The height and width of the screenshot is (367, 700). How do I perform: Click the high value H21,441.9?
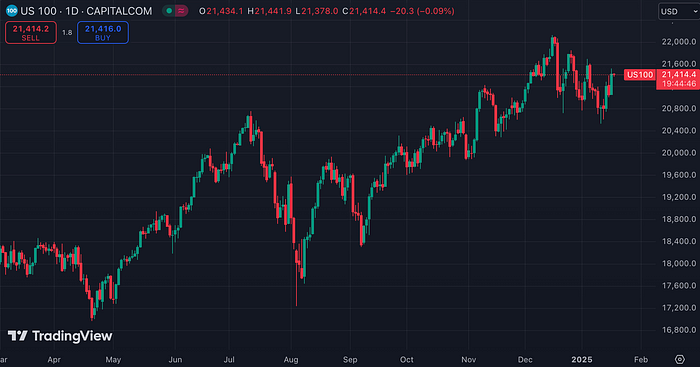[x=270, y=11]
